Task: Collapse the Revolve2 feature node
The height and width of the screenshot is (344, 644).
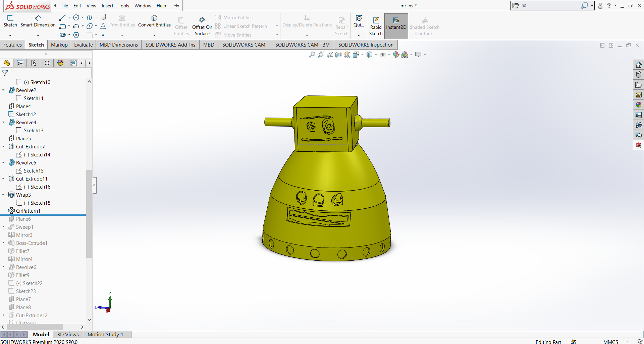Action: coord(3,90)
